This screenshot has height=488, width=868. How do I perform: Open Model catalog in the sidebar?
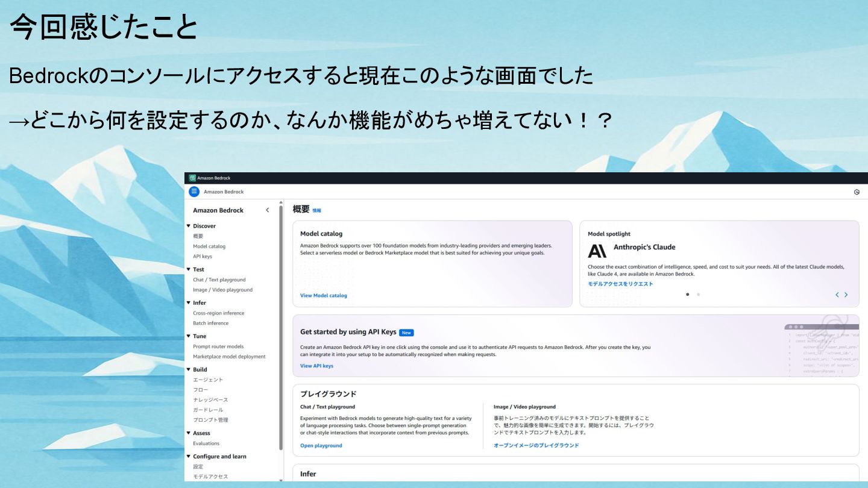(209, 246)
